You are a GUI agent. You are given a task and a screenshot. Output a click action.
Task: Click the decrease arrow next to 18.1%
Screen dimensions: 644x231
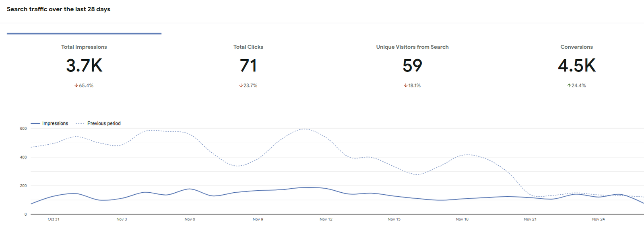(406, 85)
